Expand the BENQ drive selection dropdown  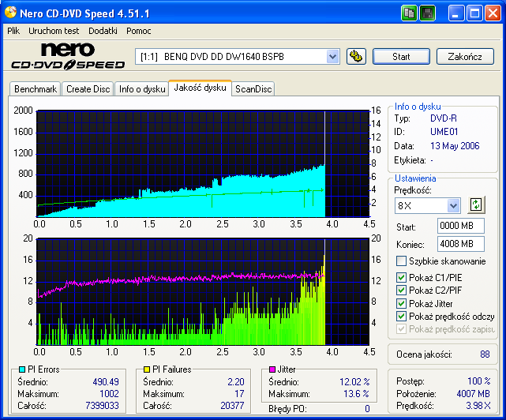click(332, 57)
